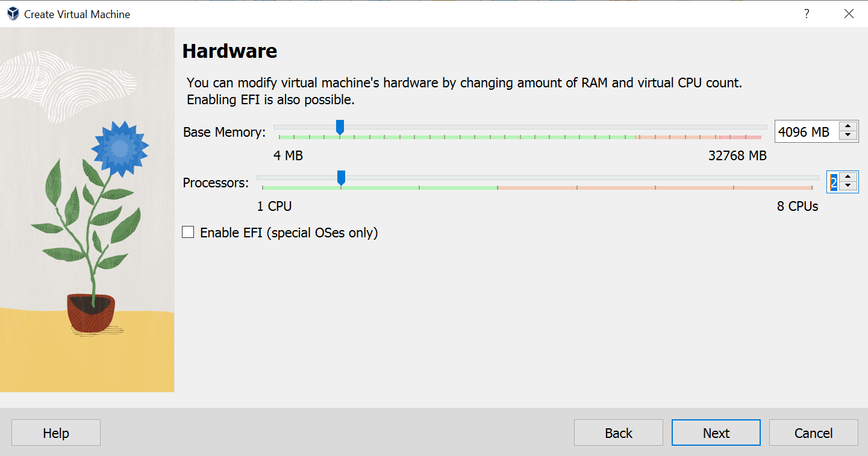
Task: Click the Hardware page heading
Action: click(x=229, y=51)
